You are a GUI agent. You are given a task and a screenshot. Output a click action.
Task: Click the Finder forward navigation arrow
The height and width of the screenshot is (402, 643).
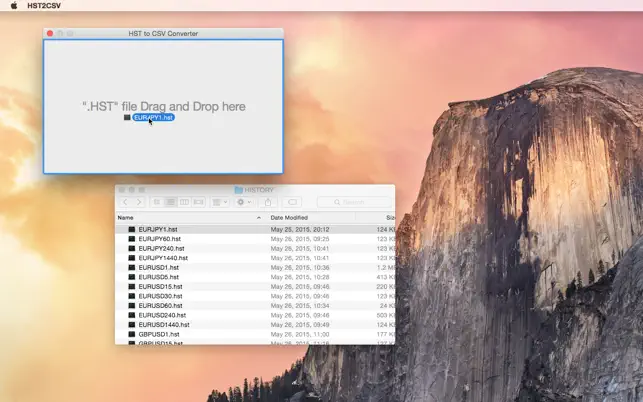coord(138,202)
